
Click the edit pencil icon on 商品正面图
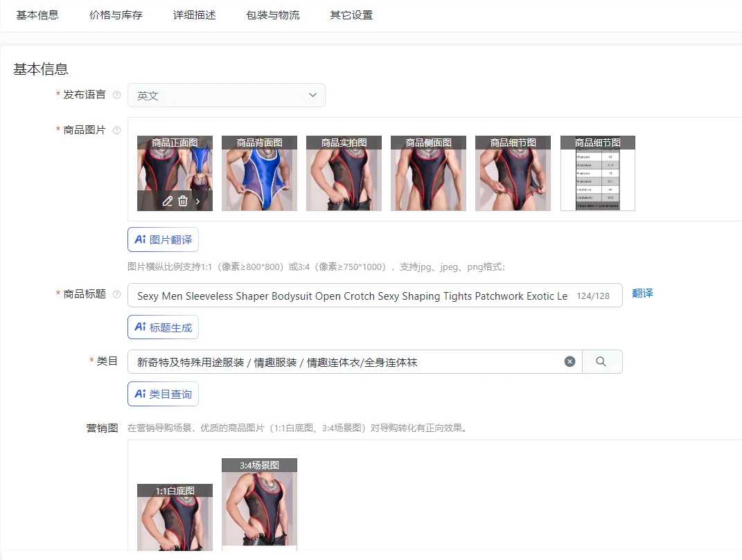click(x=168, y=201)
